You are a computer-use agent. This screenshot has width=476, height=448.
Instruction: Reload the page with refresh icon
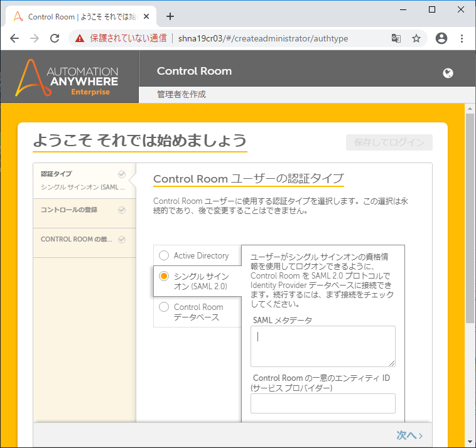click(55, 38)
